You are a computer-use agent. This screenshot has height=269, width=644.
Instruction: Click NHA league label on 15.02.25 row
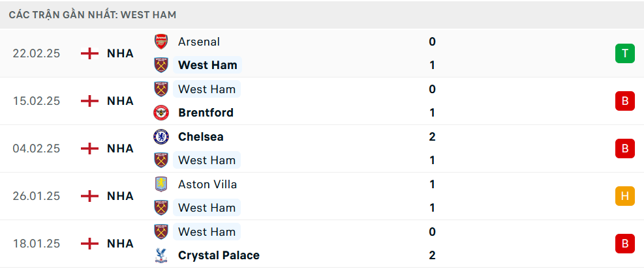[x=120, y=101]
